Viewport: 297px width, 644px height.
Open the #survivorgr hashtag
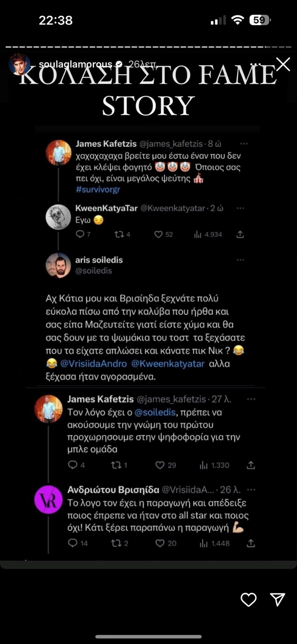tap(98, 189)
